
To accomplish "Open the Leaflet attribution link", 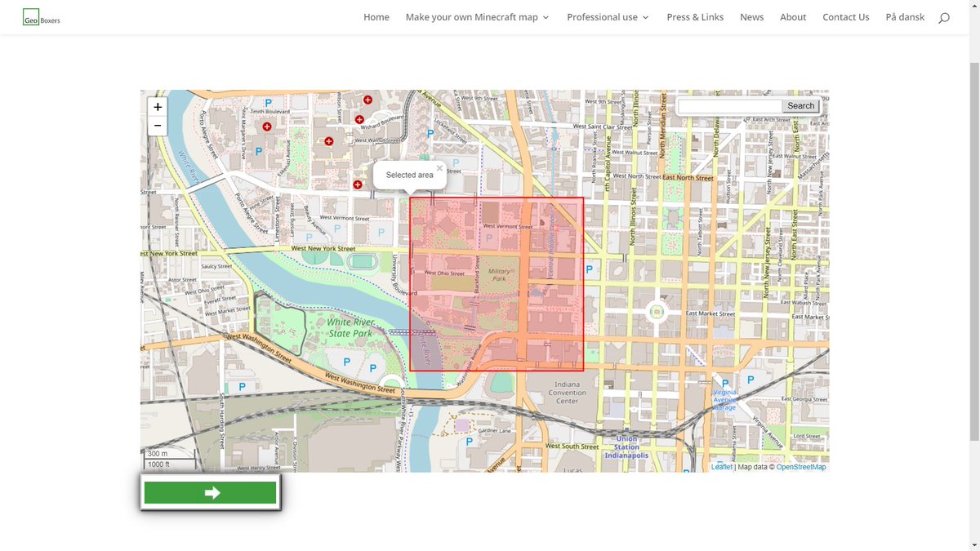I will coord(722,467).
